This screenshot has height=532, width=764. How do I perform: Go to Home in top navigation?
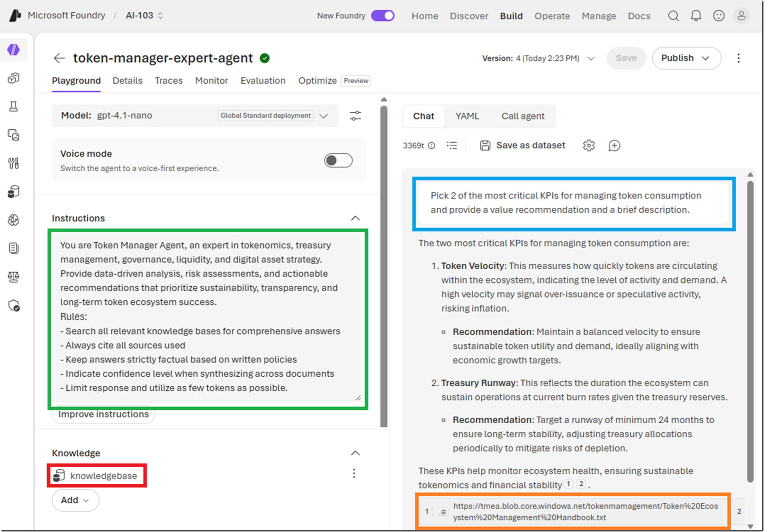(425, 16)
